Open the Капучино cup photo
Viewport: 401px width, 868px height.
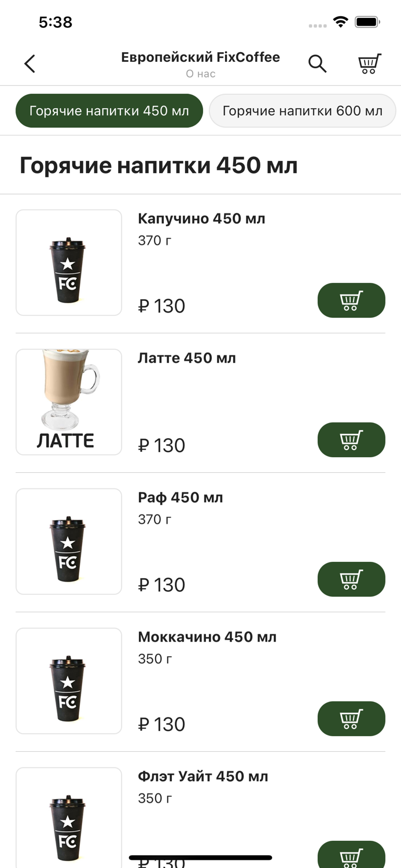point(68,262)
